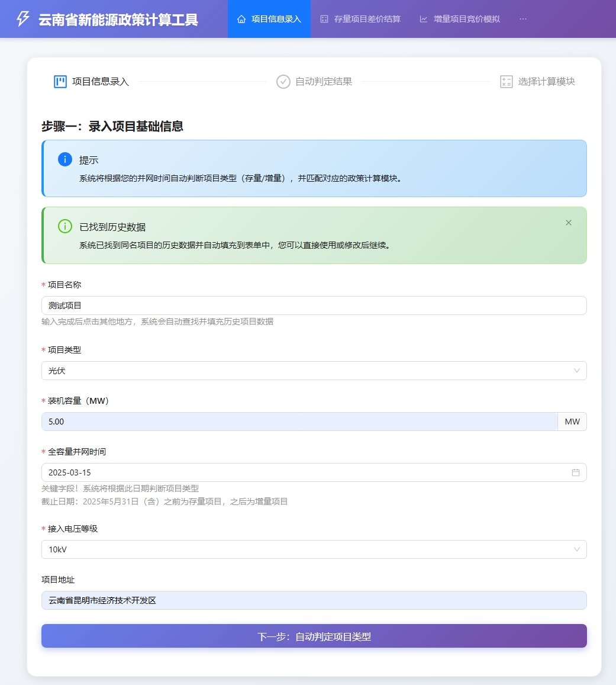Click the 选择计算模块 calculator step icon

[x=506, y=82]
